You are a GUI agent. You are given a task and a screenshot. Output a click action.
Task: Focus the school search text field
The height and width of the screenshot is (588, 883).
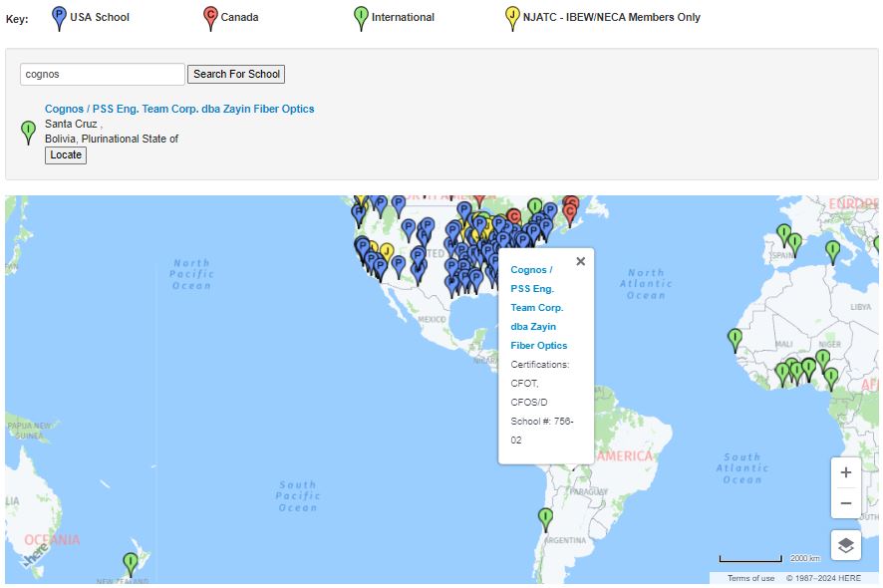coord(103,74)
